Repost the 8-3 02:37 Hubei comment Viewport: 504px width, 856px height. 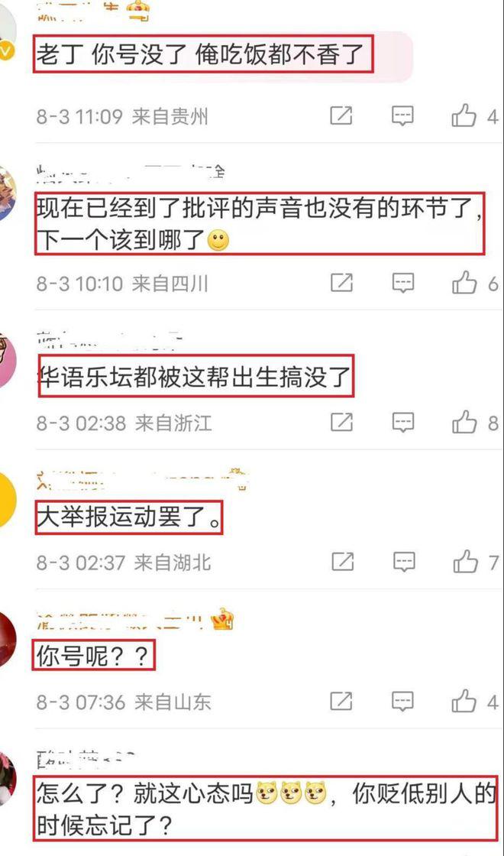click(x=343, y=562)
